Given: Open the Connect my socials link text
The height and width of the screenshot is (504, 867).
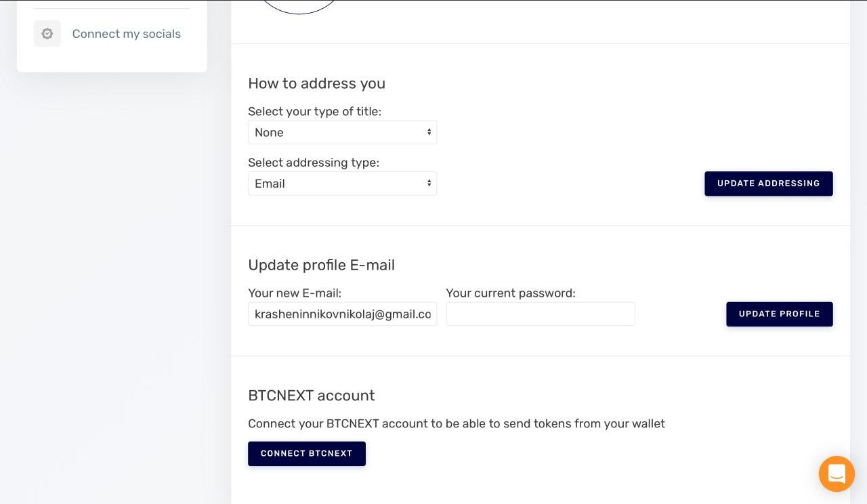Looking at the screenshot, I should [126, 34].
